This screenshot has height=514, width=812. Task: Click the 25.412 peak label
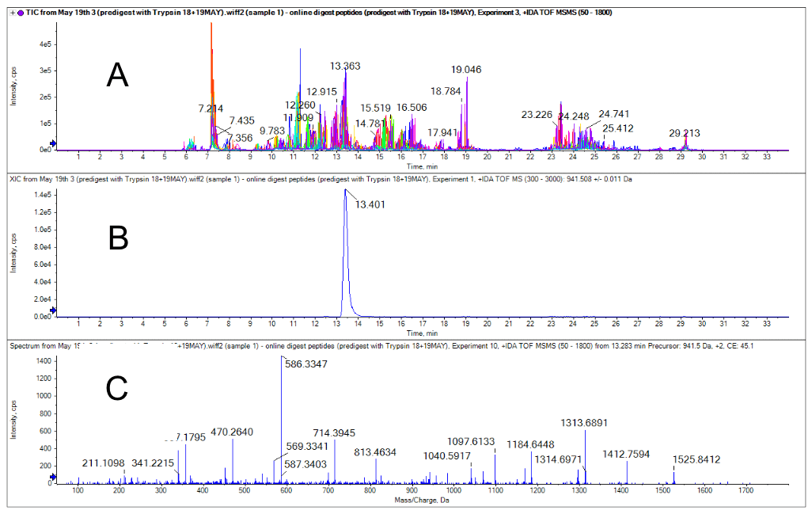618,128
